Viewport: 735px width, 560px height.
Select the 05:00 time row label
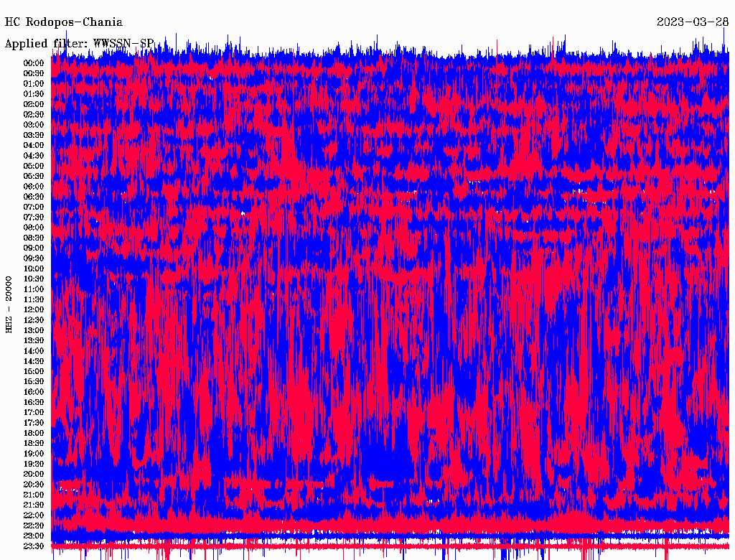click(34, 166)
